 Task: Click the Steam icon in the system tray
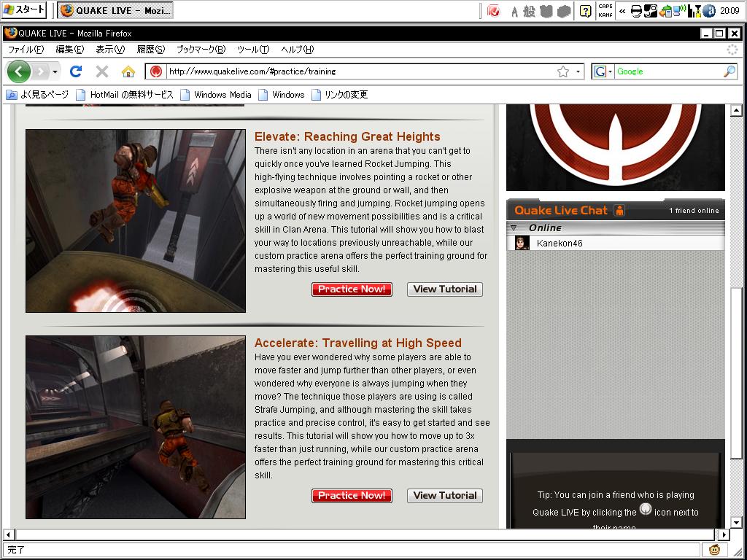[x=650, y=11]
